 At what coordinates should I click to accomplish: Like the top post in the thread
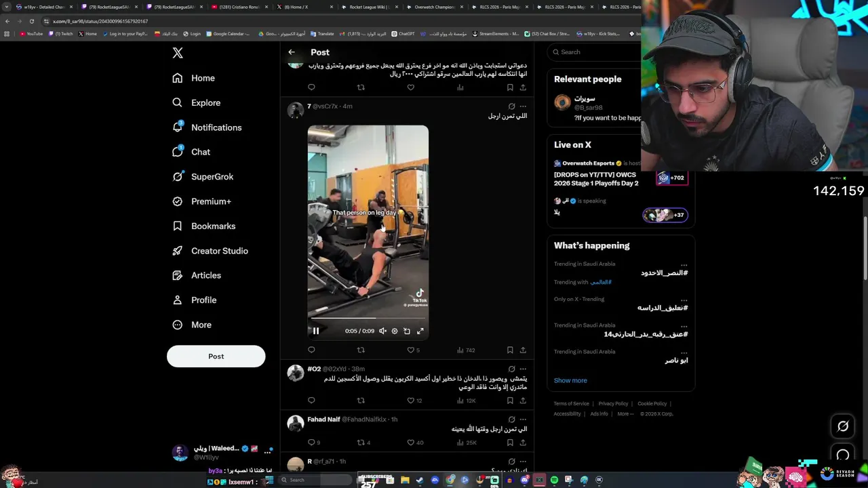(410, 87)
